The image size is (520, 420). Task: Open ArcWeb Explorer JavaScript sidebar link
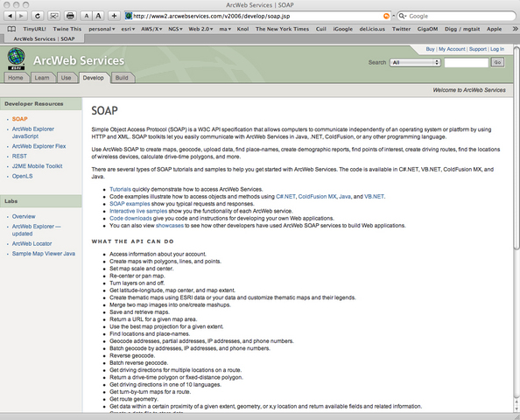[x=33, y=133]
